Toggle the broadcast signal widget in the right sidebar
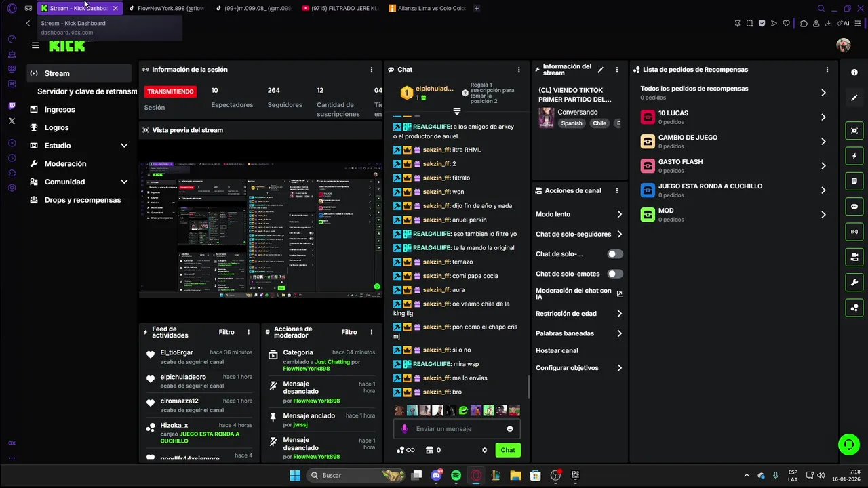The height and width of the screenshot is (488, 868). click(x=854, y=232)
